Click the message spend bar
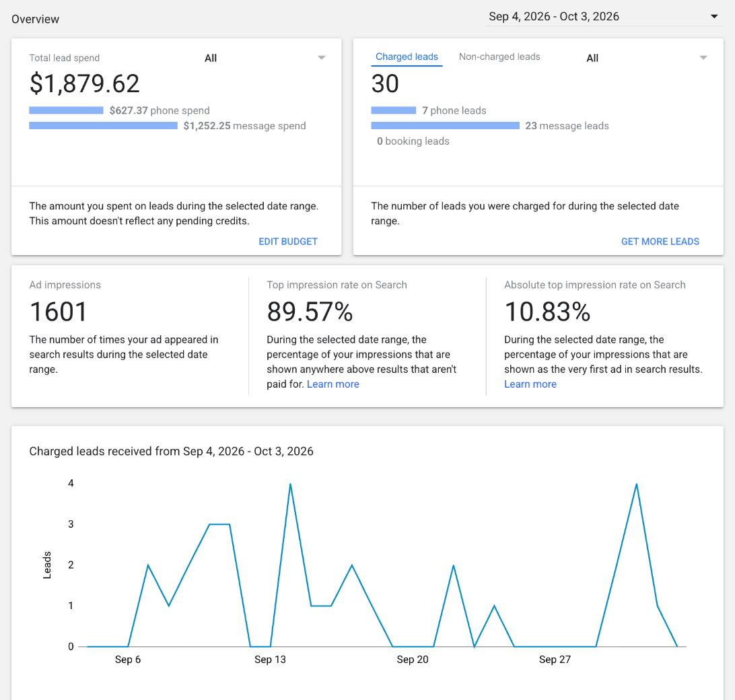Screen dimensions: 735x700 103,126
